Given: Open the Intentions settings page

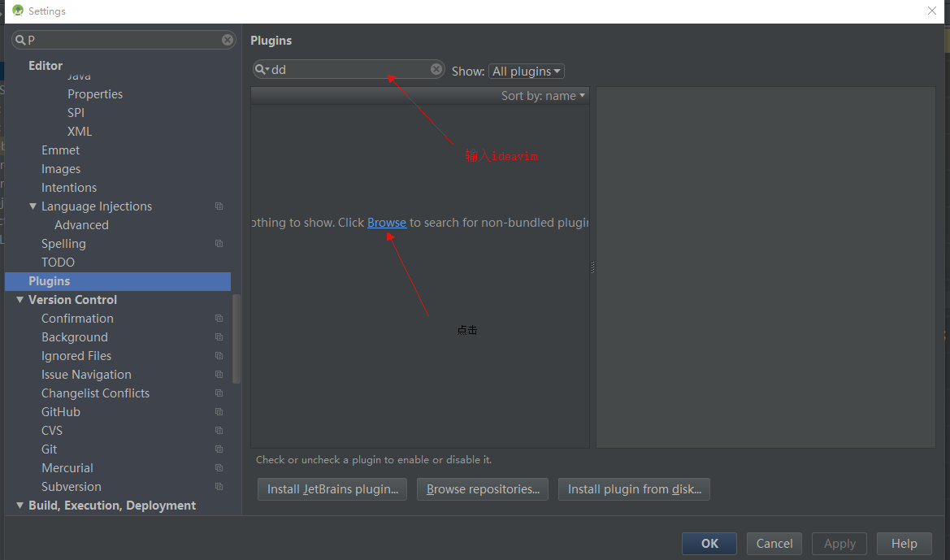Looking at the screenshot, I should (69, 188).
